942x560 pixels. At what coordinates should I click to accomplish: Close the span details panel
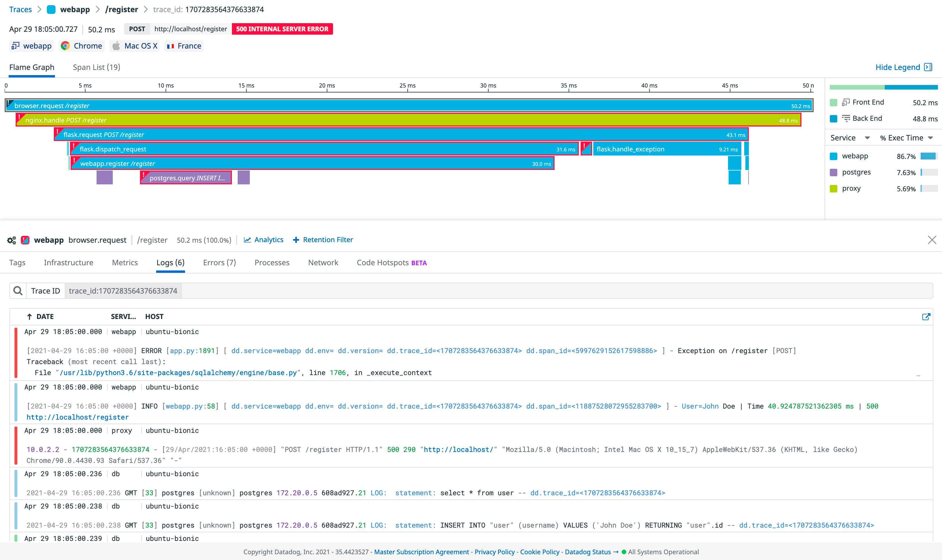pos(932,240)
